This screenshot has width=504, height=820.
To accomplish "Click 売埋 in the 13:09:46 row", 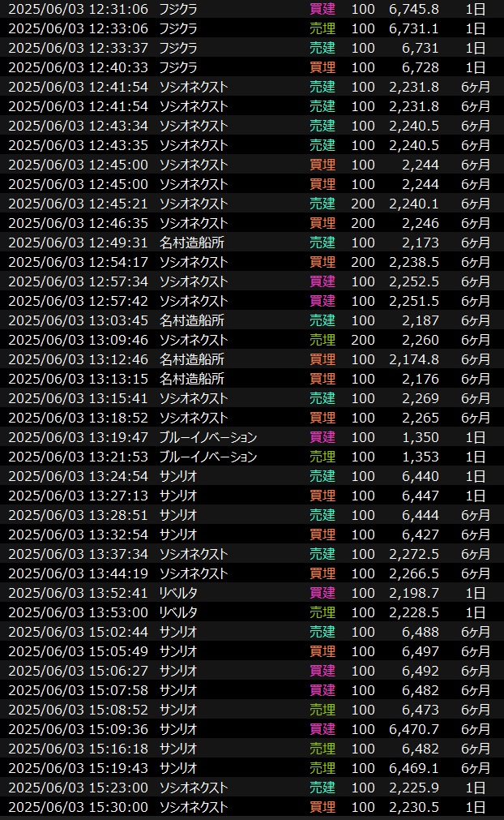I will 322,340.
